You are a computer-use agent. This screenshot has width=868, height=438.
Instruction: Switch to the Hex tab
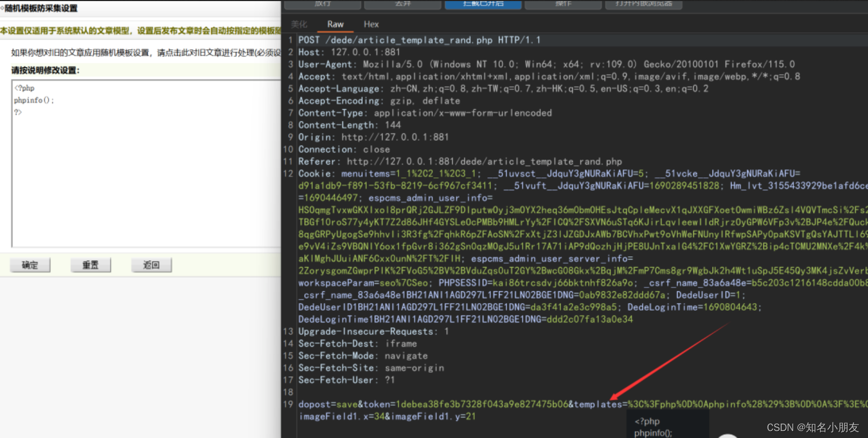tap(371, 24)
